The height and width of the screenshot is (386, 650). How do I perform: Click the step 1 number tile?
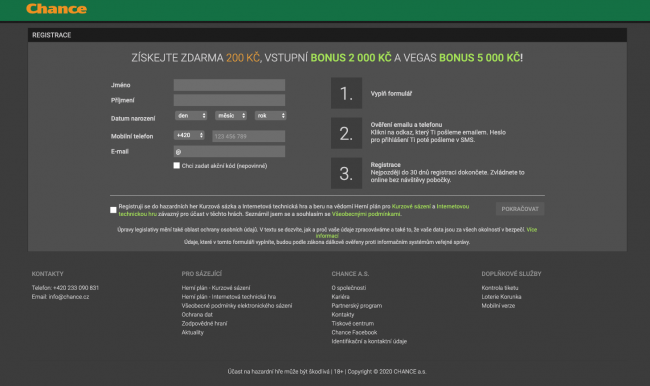[x=347, y=93]
